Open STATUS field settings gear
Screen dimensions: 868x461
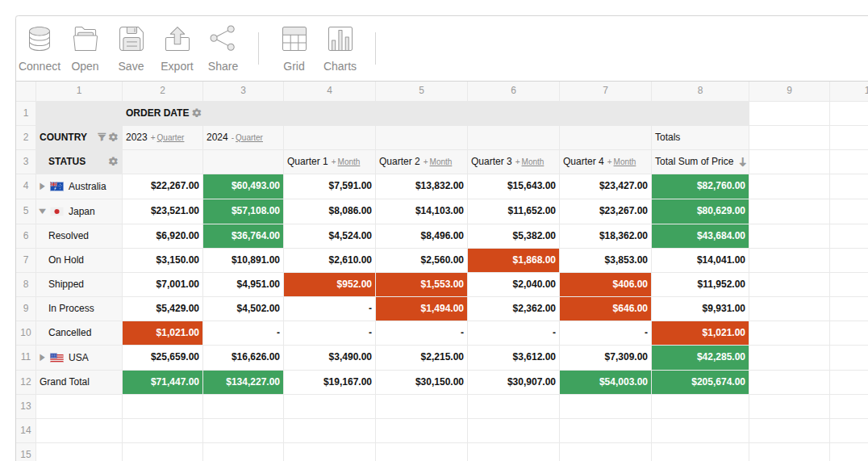coord(113,161)
